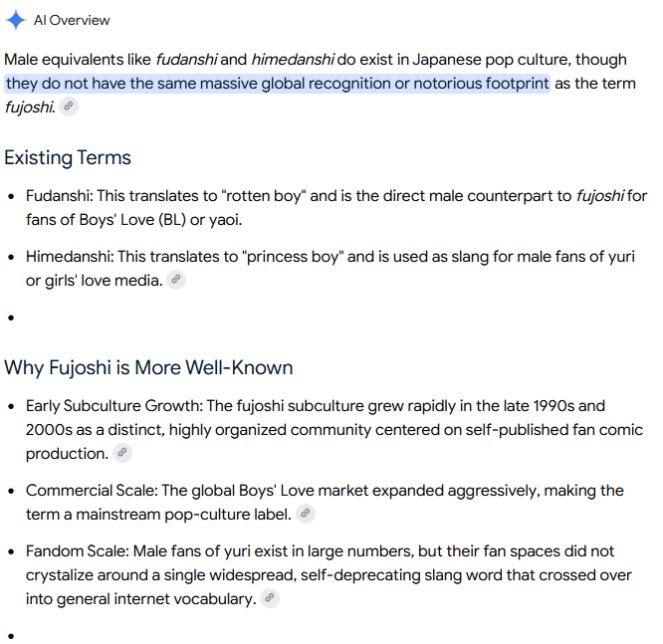Open source link icon after 'pop-culture label.'
Screen dimensions: 663x644
click(x=306, y=514)
